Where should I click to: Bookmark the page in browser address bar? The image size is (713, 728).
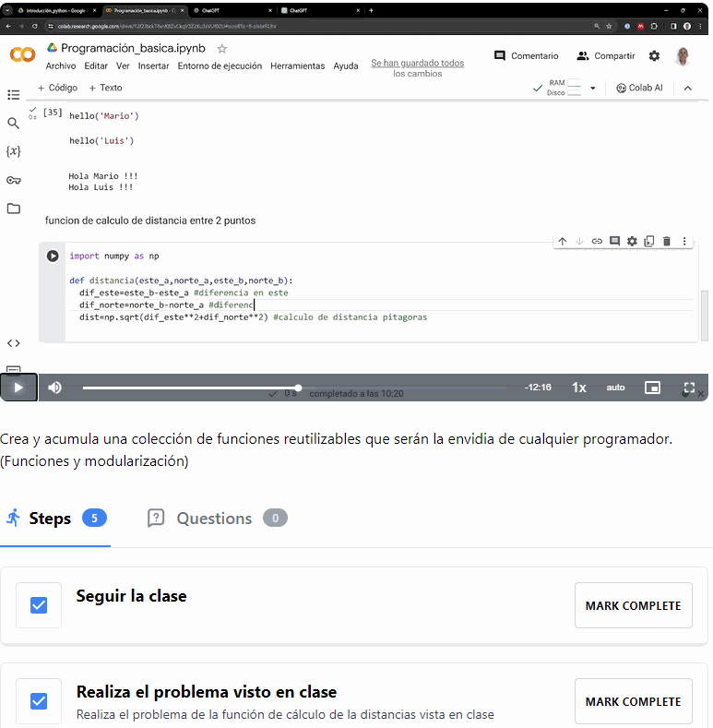click(609, 27)
